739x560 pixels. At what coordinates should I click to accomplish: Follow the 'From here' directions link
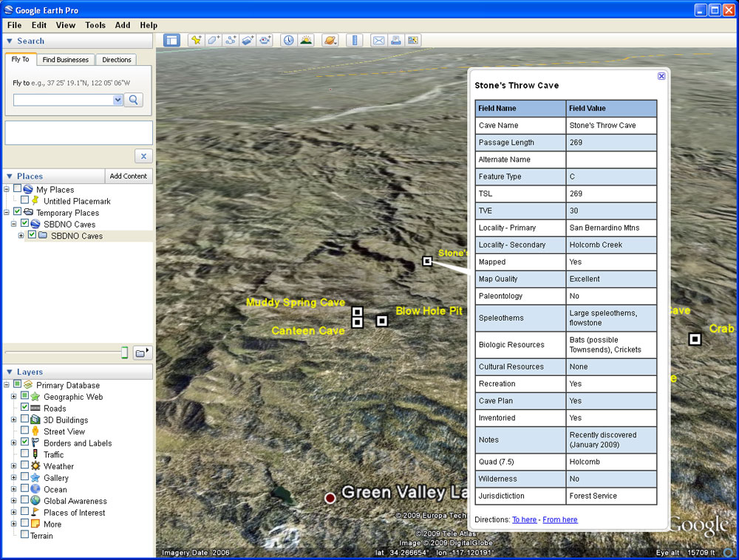tap(560, 519)
